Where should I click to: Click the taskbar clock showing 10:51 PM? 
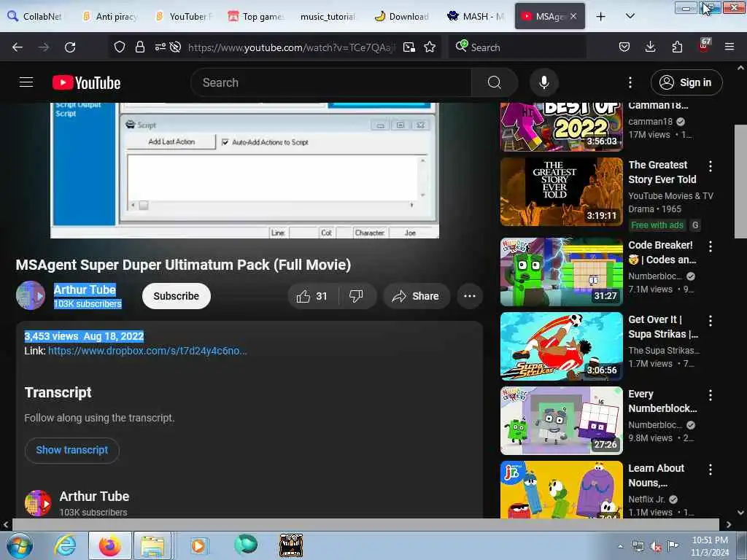[709, 546]
